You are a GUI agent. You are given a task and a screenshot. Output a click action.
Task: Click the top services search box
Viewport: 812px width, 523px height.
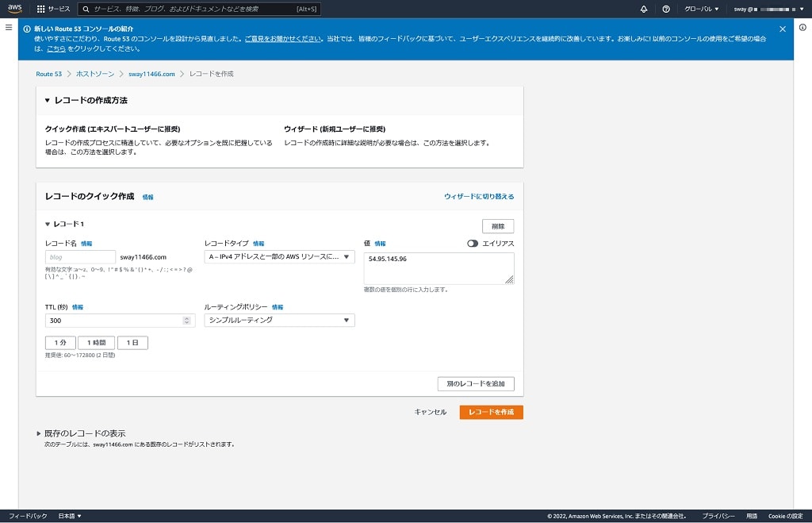(199, 9)
